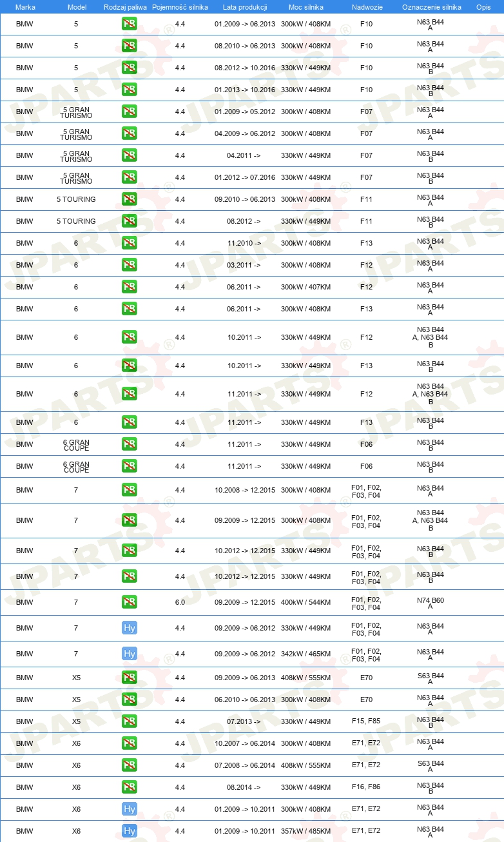Click the date 10.2007 -> 06.2014

(244, 743)
